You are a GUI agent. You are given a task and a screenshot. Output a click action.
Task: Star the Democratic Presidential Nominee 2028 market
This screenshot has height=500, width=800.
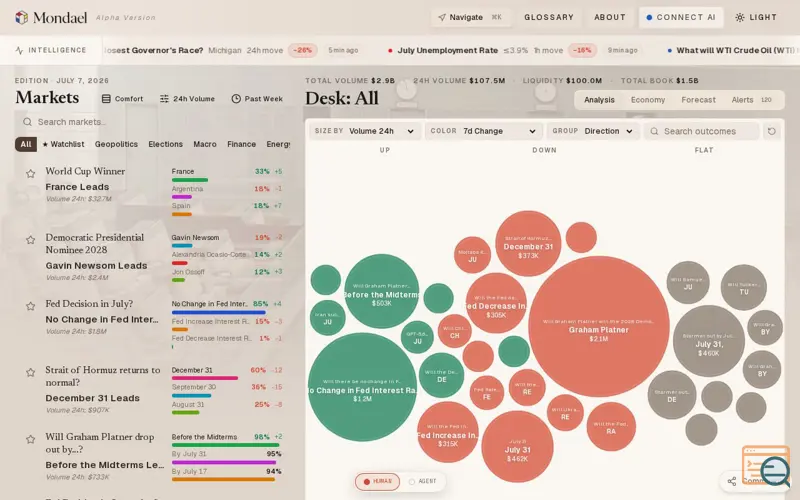click(31, 240)
